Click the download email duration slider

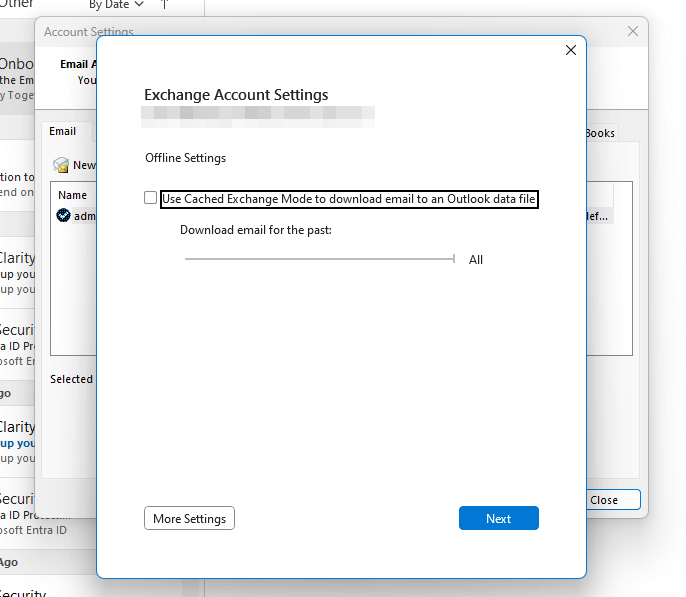320,259
